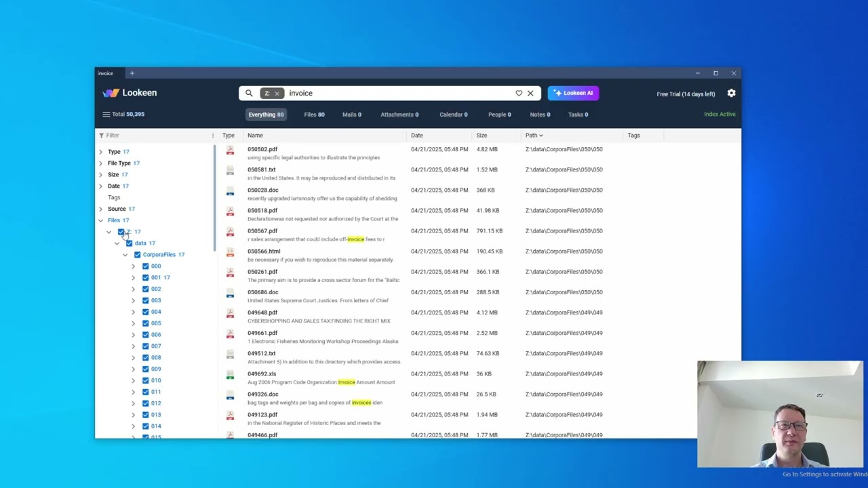Open settings gear icon
The height and width of the screenshot is (488, 868).
coord(731,93)
